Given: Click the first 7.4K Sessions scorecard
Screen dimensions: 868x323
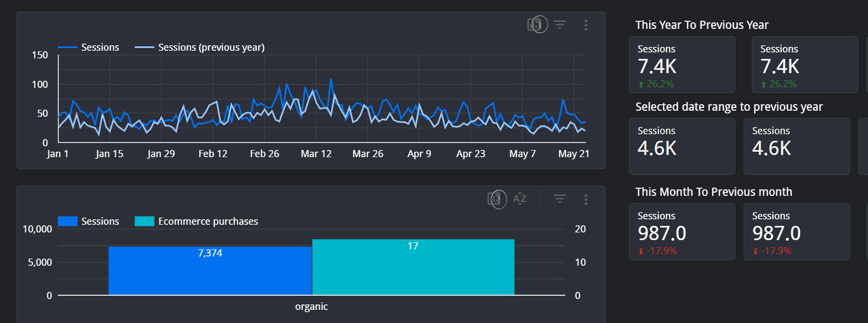Looking at the screenshot, I should (682, 64).
